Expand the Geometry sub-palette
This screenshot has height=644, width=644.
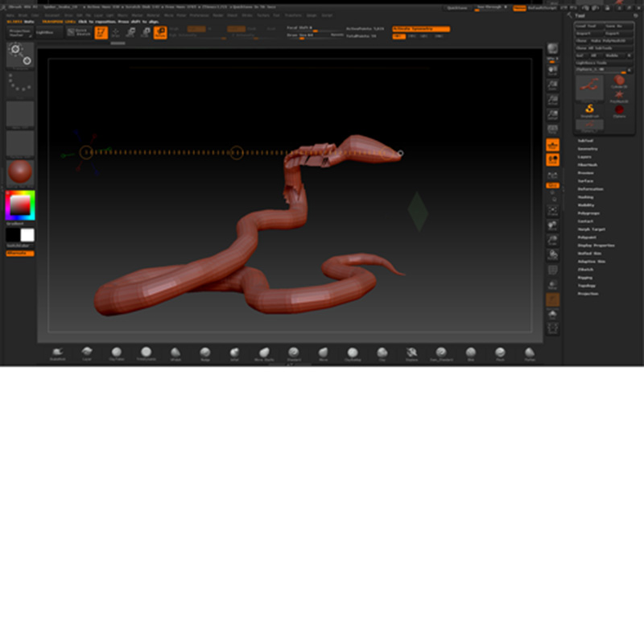(x=588, y=149)
